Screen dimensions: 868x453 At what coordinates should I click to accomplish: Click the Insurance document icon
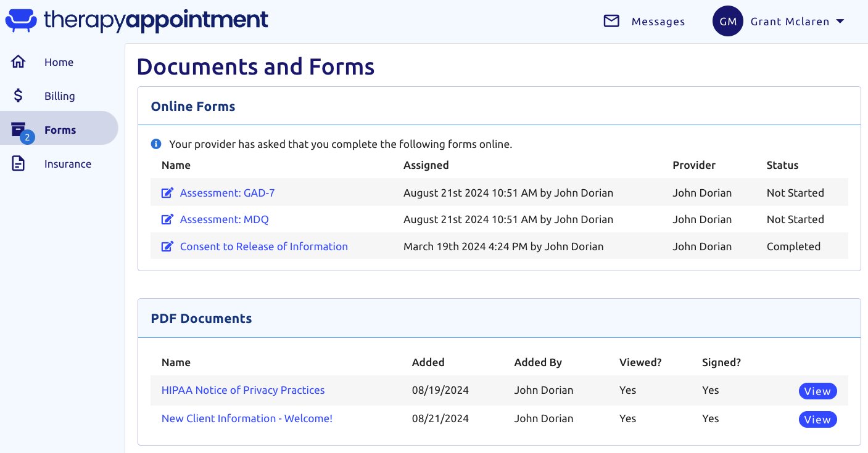tap(19, 164)
